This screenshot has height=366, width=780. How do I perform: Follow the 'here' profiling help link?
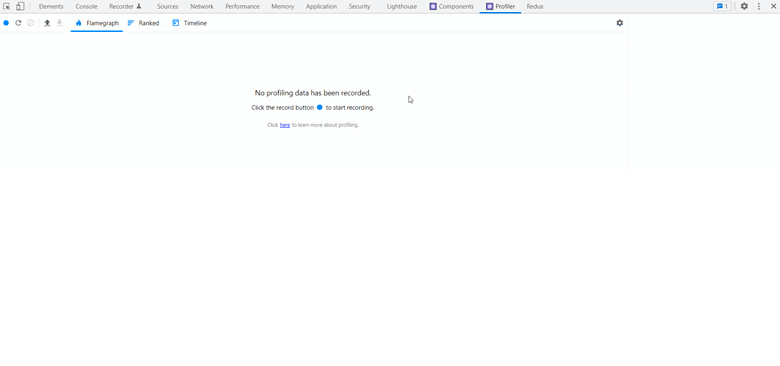(285, 125)
